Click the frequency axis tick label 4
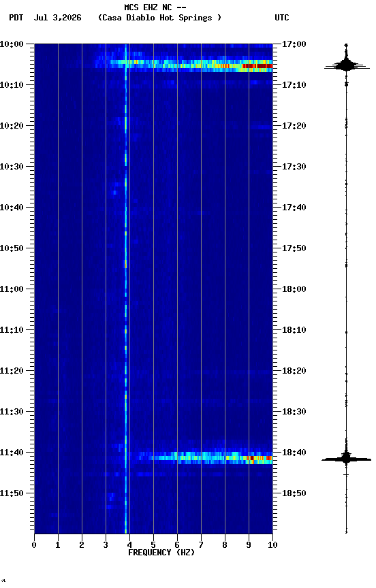This screenshot has width=376, height=588. click(x=129, y=545)
